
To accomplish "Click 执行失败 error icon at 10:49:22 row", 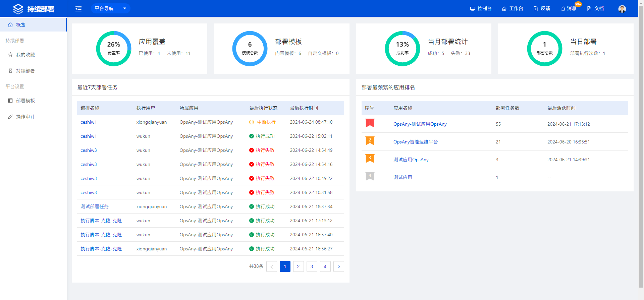I will (252, 178).
